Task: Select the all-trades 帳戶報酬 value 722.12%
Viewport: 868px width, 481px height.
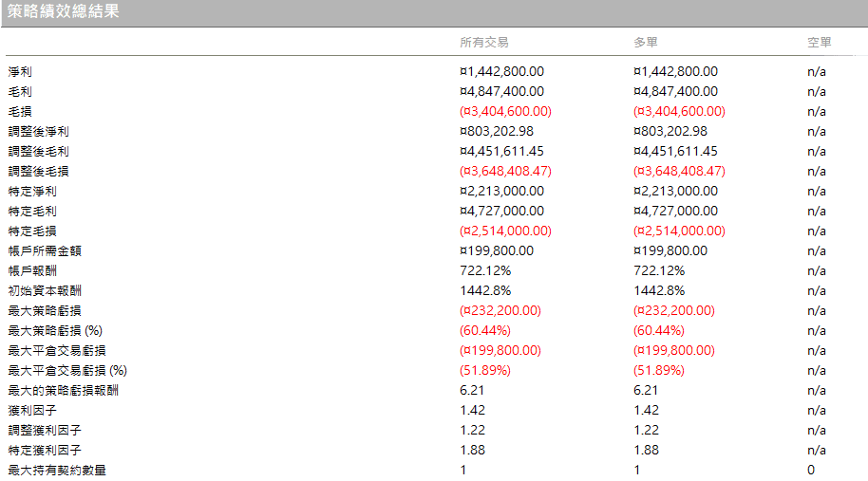Action: [x=485, y=270]
